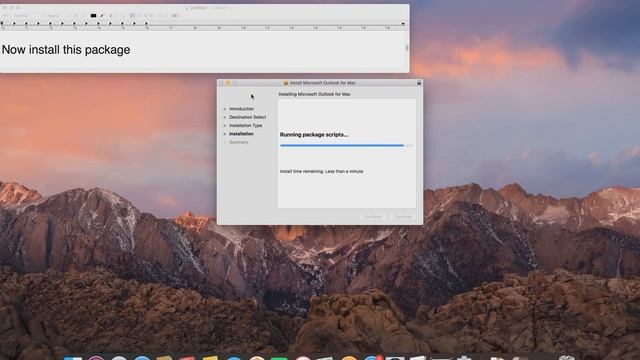The height and width of the screenshot is (360, 640).
Task: Open the highlight color pencil in TextEdit toolbar
Action: coord(102,16)
